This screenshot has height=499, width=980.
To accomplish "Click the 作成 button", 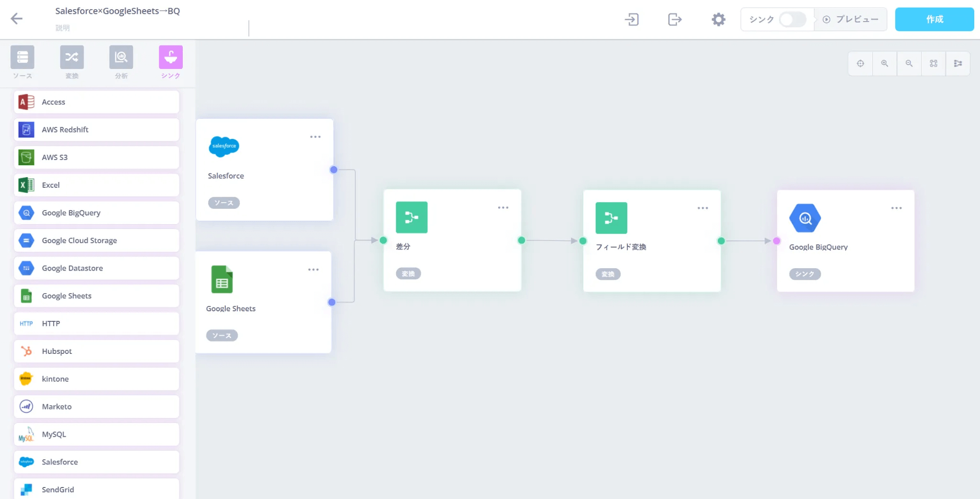I will coord(934,20).
